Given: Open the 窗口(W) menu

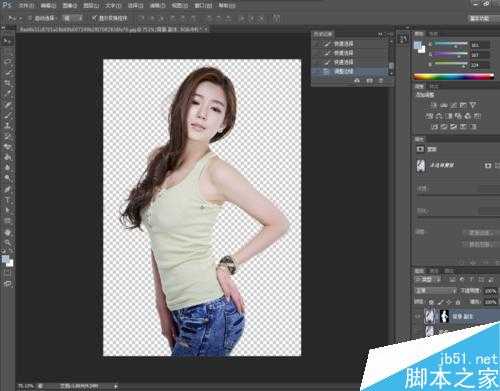Looking at the screenshot, I should (204, 6).
